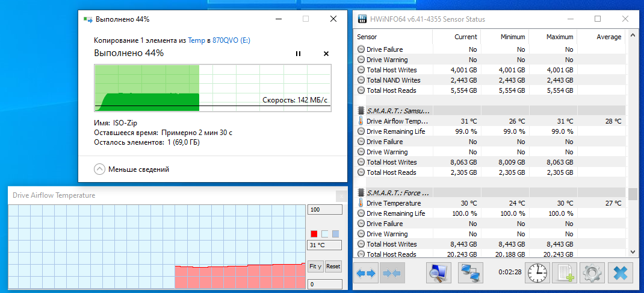Click the Sensor column header

pos(392,37)
